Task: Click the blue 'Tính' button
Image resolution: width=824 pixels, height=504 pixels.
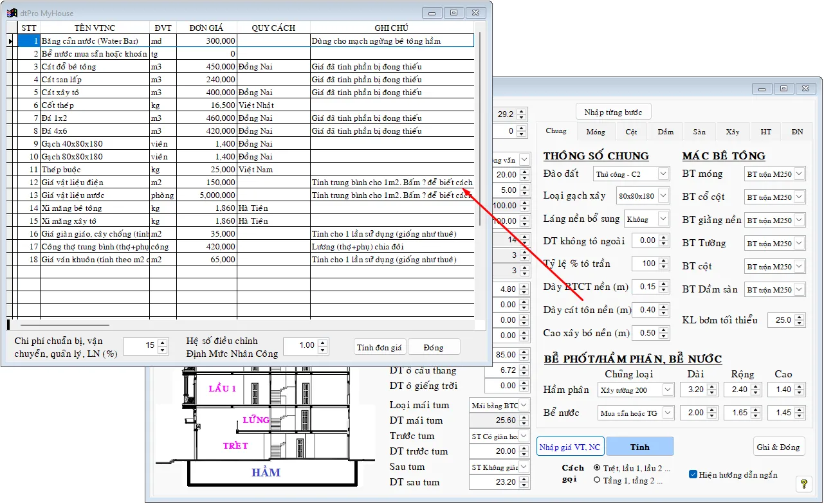Action: 639,447
